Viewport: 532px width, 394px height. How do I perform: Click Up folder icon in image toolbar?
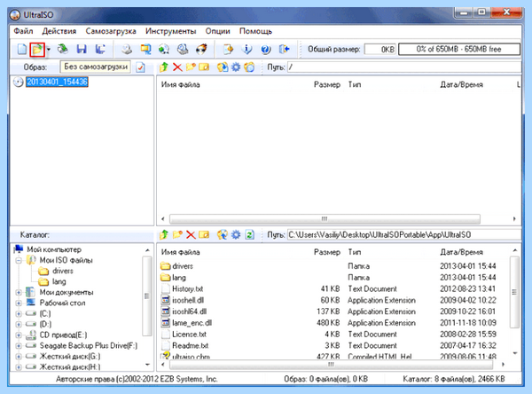164,67
